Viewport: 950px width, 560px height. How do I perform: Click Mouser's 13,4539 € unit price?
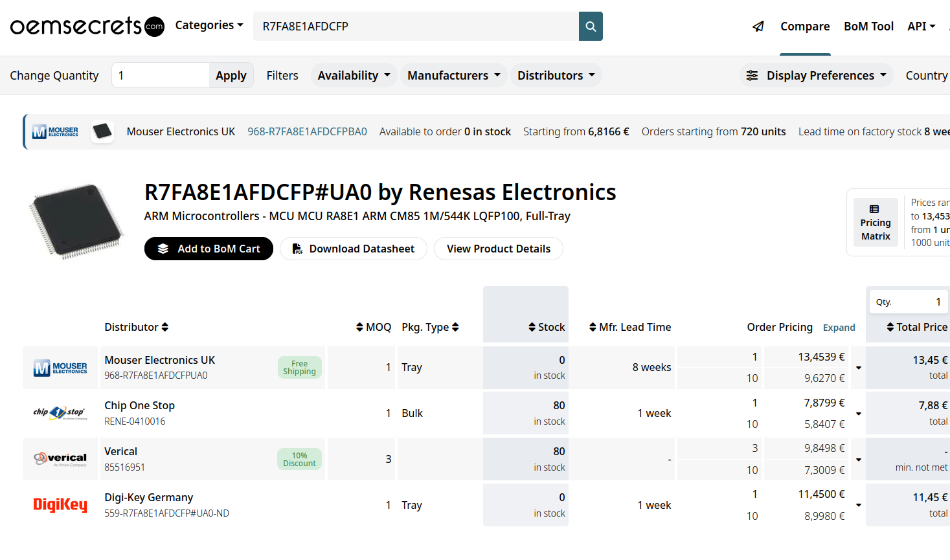(821, 357)
